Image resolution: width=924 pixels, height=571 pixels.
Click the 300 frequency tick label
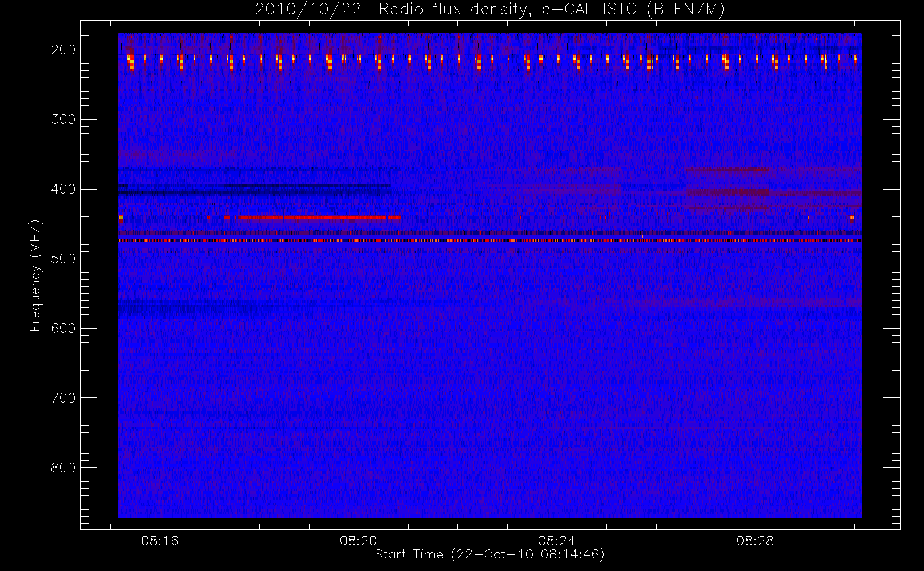tap(63, 119)
